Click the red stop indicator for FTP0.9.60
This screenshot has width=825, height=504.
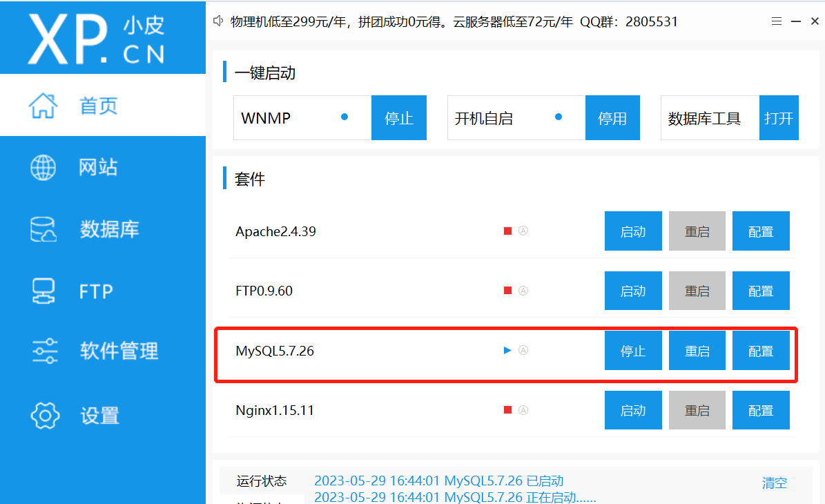point(507,291)
